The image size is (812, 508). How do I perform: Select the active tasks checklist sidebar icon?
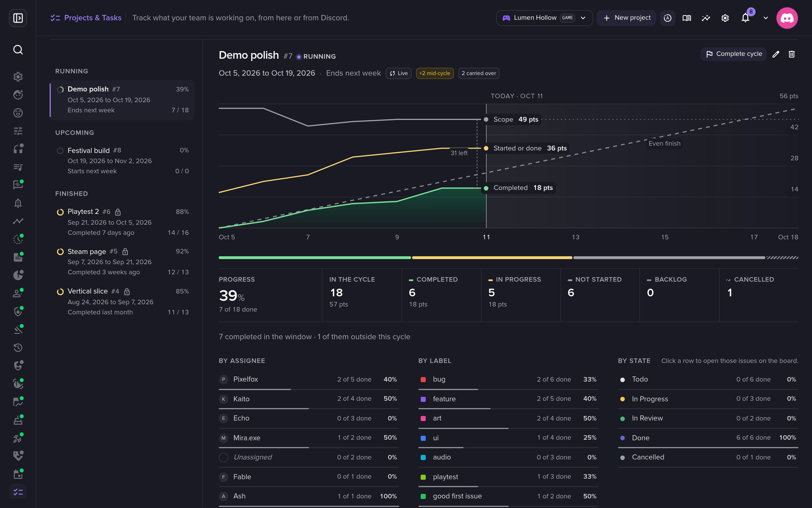point(18,492)
